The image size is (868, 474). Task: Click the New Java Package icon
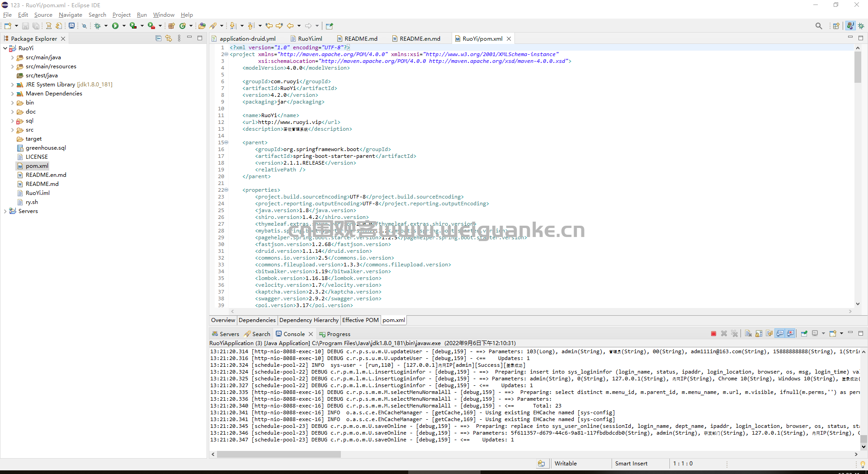point(171,26)
